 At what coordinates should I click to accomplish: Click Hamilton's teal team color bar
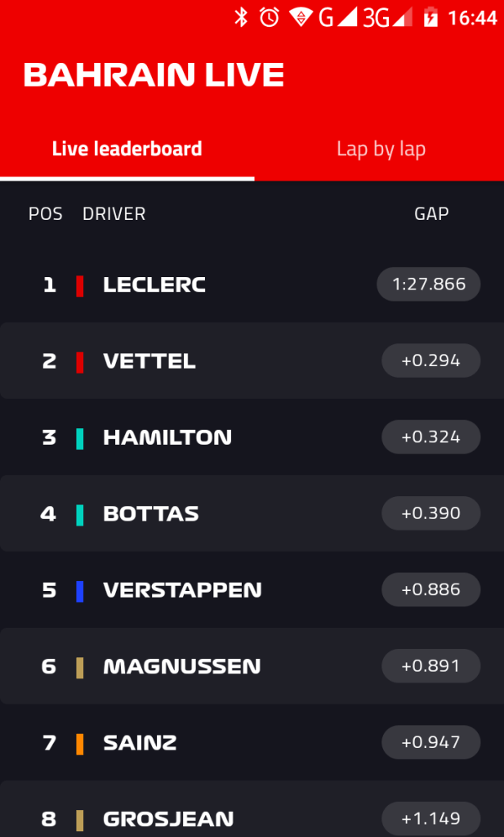point(80,438)
